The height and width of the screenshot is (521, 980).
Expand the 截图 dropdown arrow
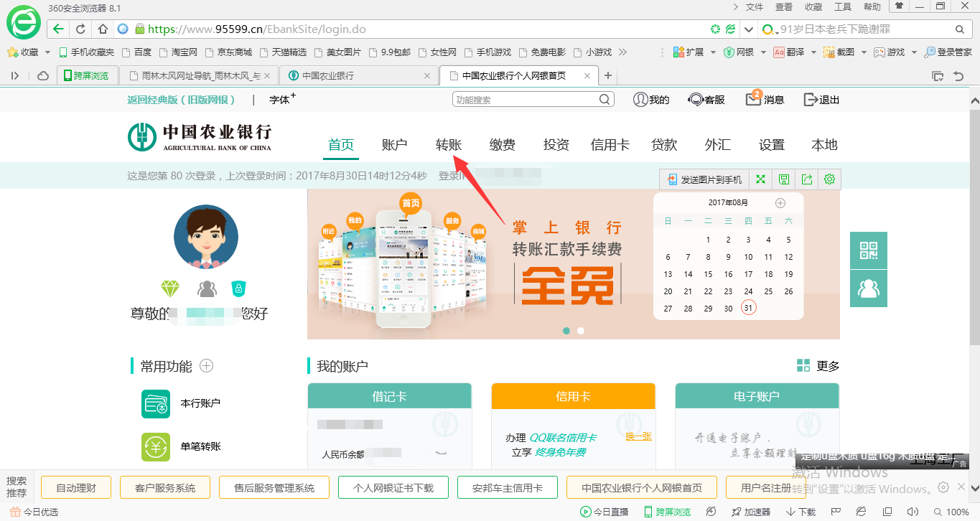[x=863, y=52]
